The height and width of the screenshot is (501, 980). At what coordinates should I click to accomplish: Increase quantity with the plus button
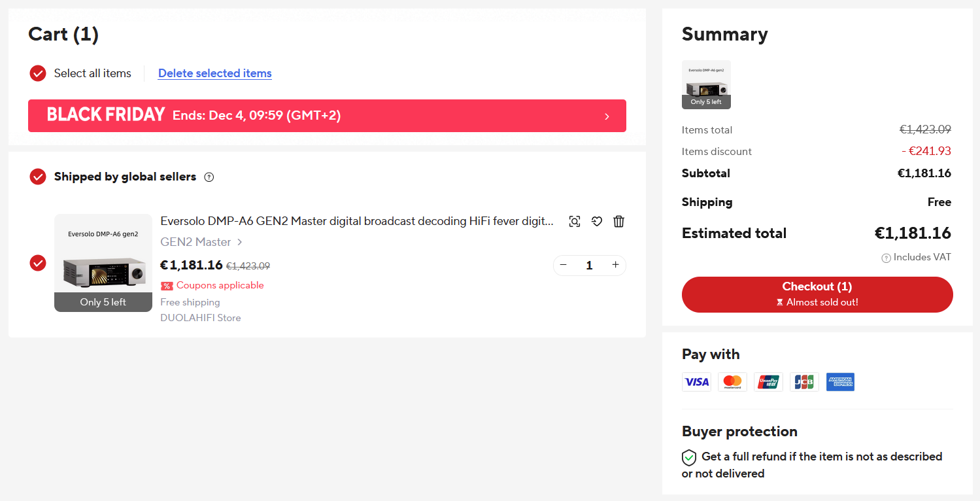coord(615,265)
